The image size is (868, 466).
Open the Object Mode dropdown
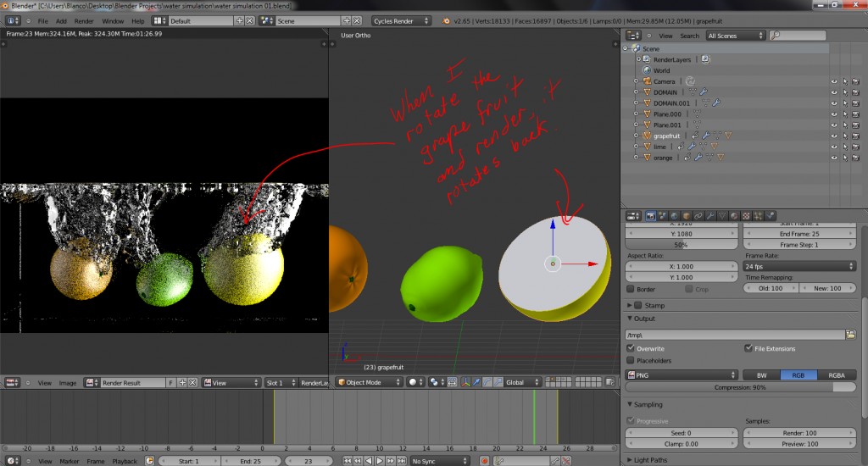368,382
